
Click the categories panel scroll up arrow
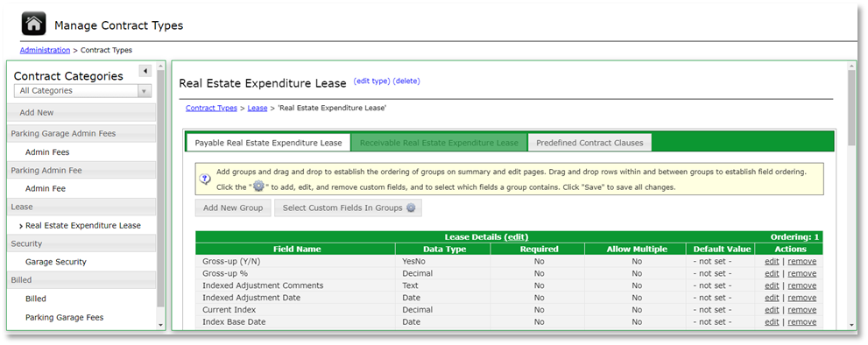(160, 67)
